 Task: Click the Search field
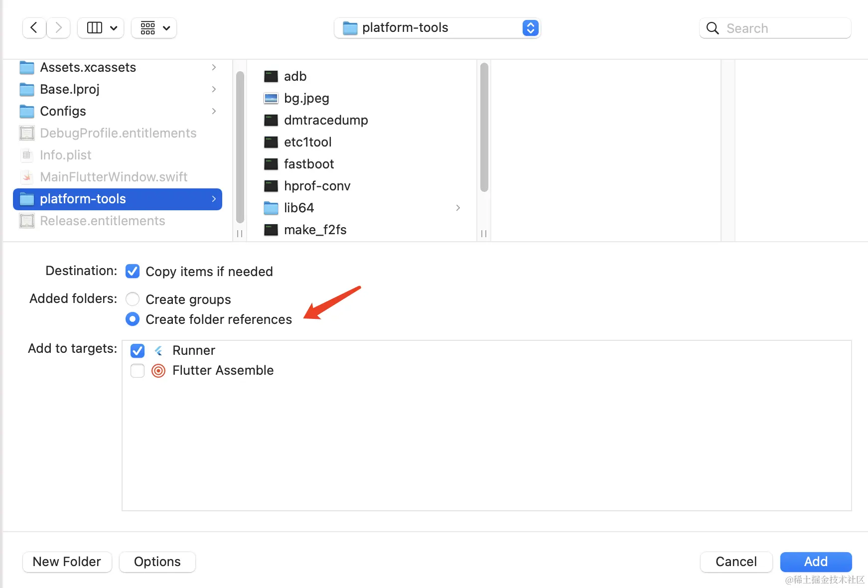[x=775, y=28]
